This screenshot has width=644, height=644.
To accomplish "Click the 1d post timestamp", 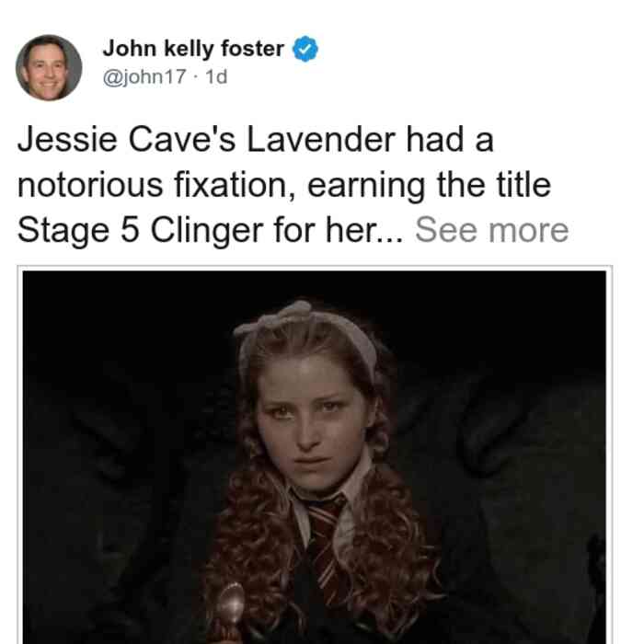I will [216, 76].
